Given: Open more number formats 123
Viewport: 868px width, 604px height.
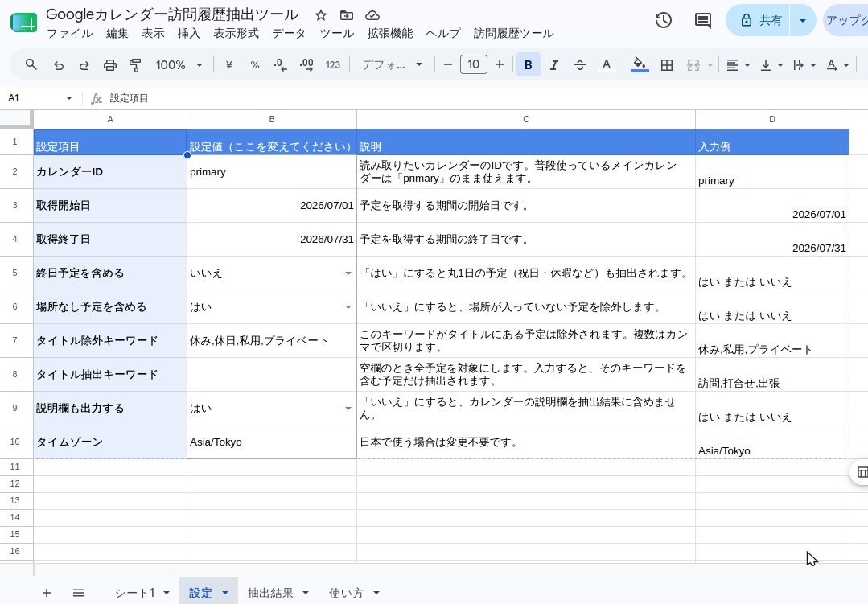Looking at the screenshot, I should click(x=333, y=65).
